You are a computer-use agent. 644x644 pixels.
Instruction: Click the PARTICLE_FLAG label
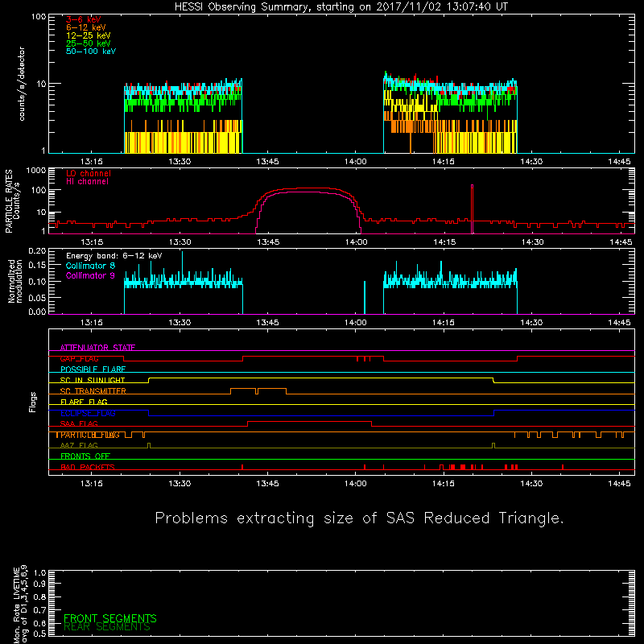click(90, 435)
